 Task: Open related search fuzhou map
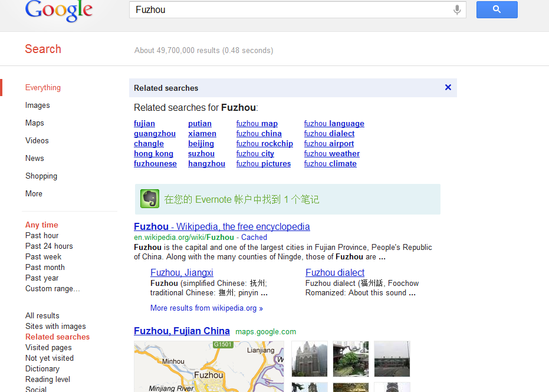coord(257,124)
